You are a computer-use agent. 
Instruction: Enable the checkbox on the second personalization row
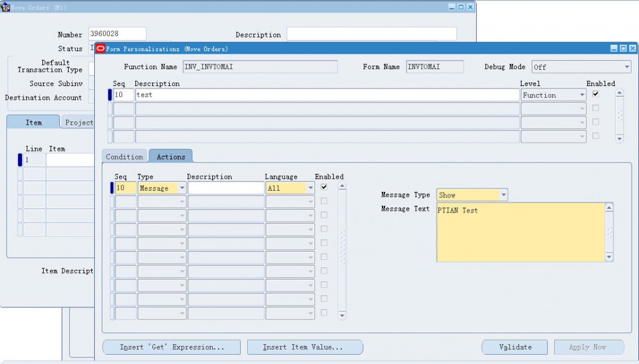(597, 108)
